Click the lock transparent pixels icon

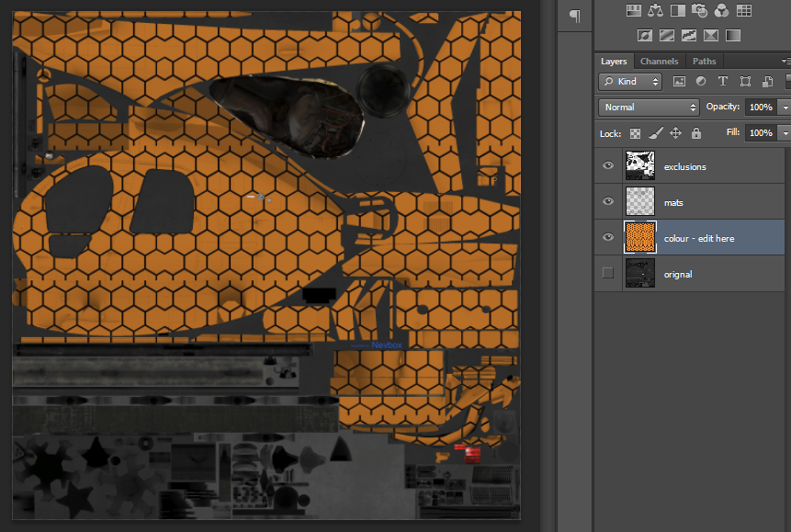tap(635, 133)
